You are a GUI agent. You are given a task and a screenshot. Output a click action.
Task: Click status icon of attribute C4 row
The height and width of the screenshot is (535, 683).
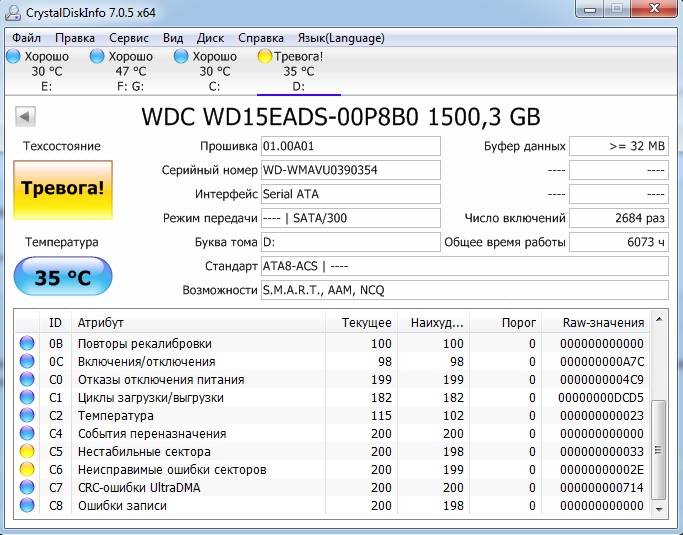tap(27, 433)
